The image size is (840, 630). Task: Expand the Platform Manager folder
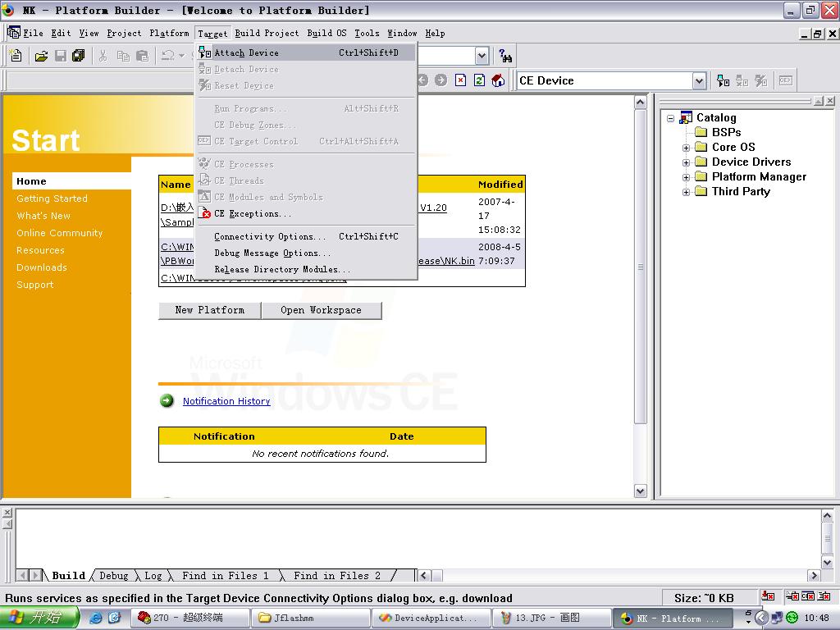(x=687, y=177)
